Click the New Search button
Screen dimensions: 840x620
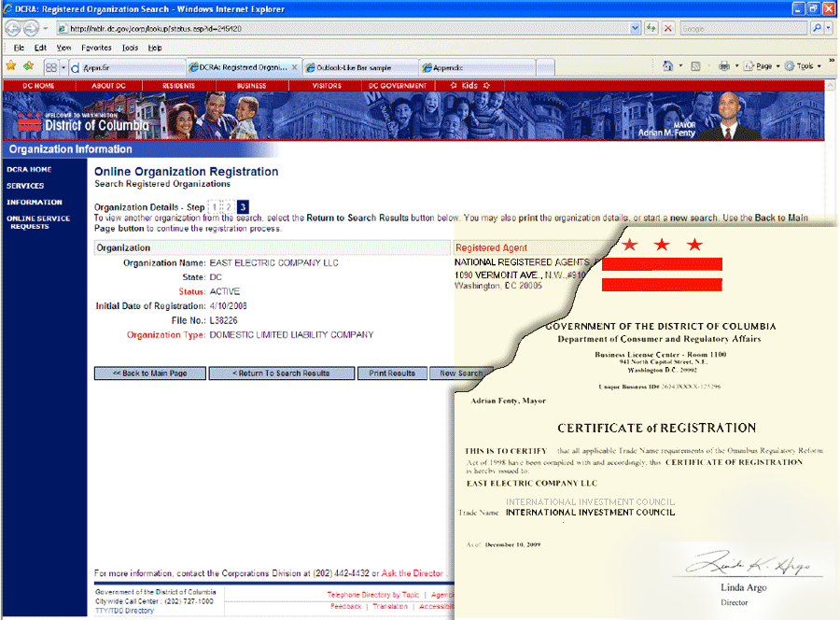tap(461, 373)
